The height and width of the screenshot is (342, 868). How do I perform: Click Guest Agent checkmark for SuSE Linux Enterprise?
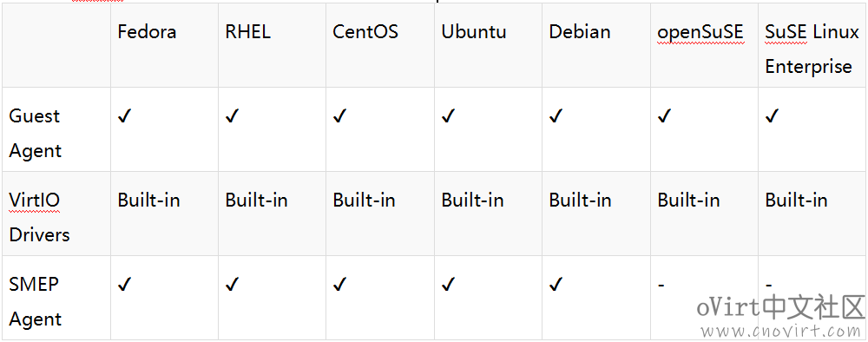pyautogui.click(x=772, y=116)
